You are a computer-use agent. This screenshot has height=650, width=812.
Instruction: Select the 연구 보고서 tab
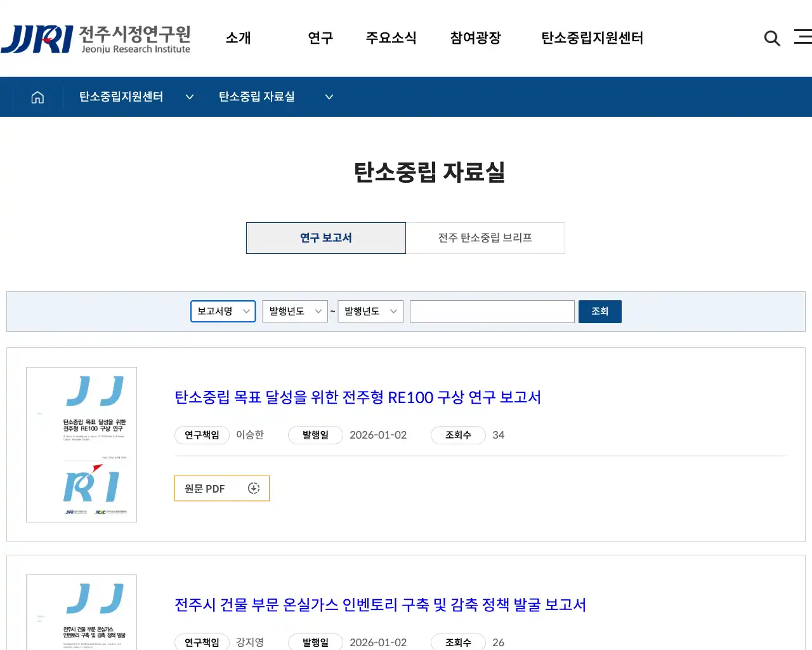point(326,238)
